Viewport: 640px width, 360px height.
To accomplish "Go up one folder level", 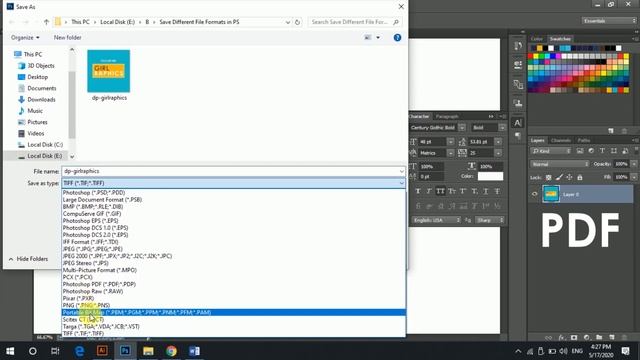I will tap(47, 22).
